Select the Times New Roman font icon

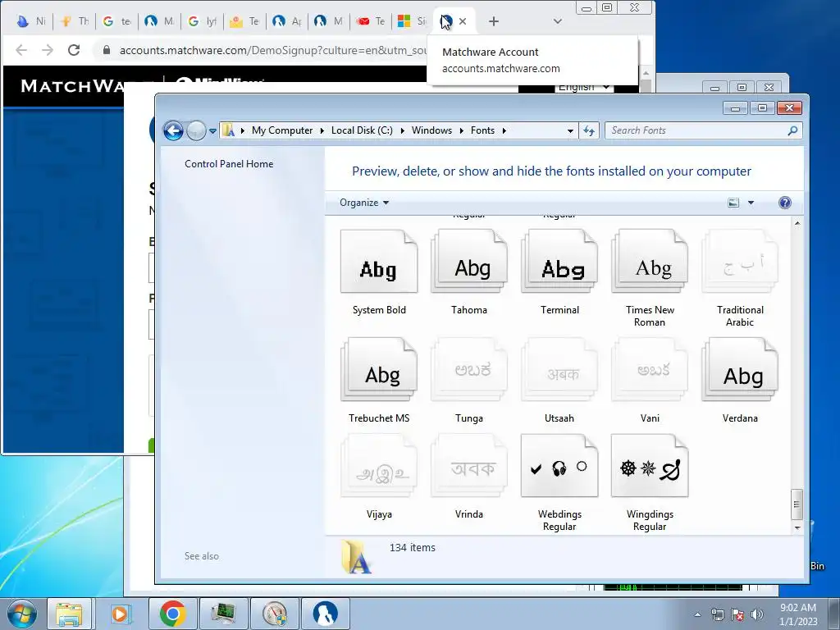650,262
